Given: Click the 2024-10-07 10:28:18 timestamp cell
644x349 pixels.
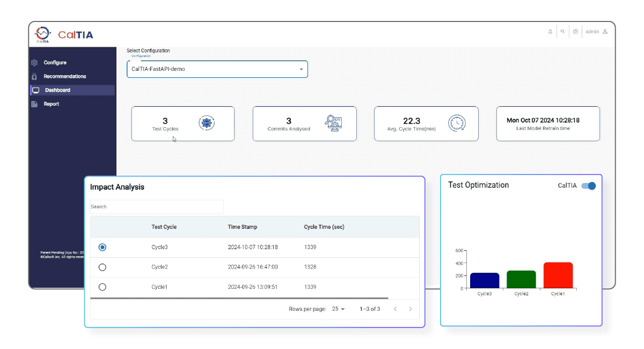Looking at the screenshot, I should [x=253, y=247].
